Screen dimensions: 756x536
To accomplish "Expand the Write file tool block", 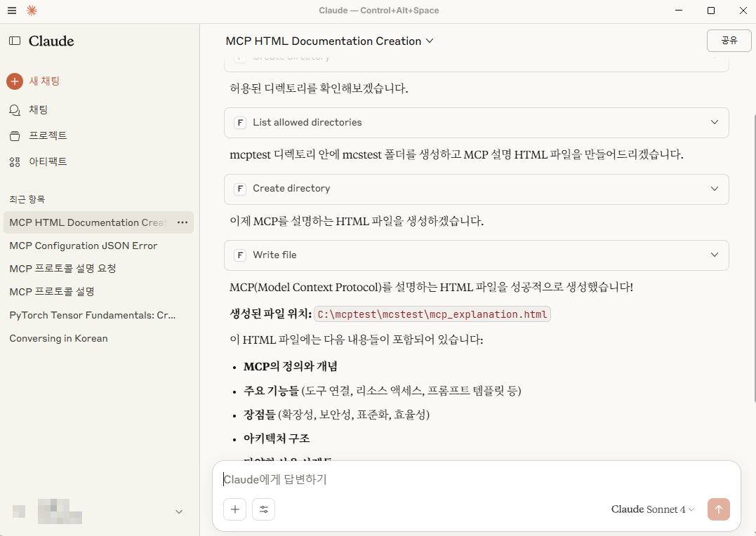I will click(x=477, y=255).
